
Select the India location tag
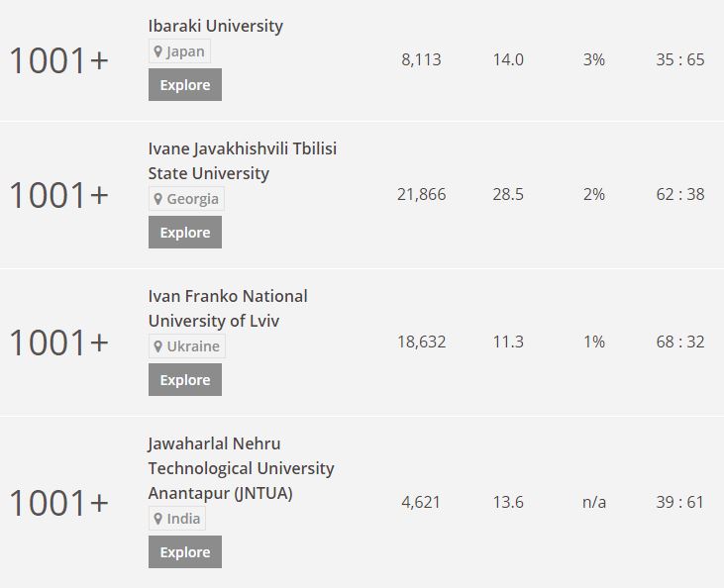[177, 519]
